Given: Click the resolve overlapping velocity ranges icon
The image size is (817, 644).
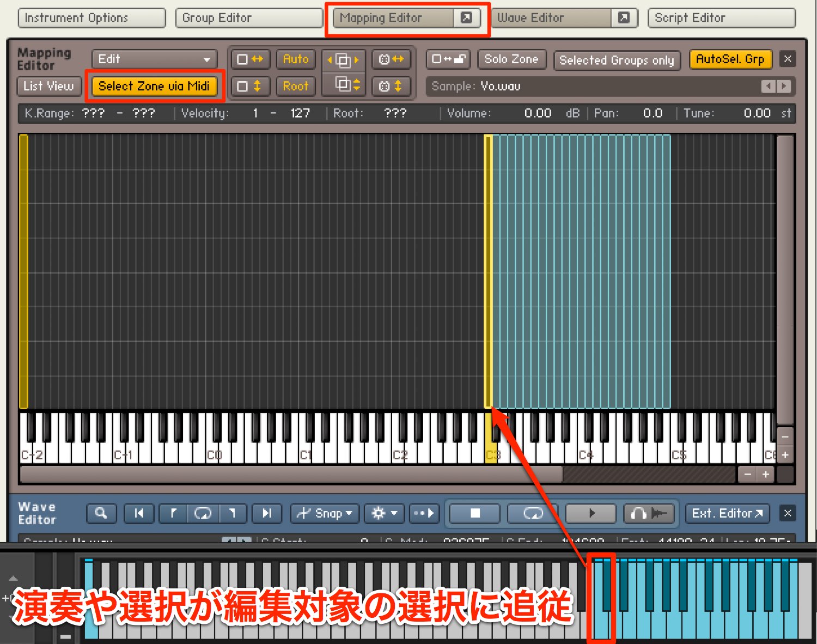Looking at the screenshot, I should pos(343,84).
